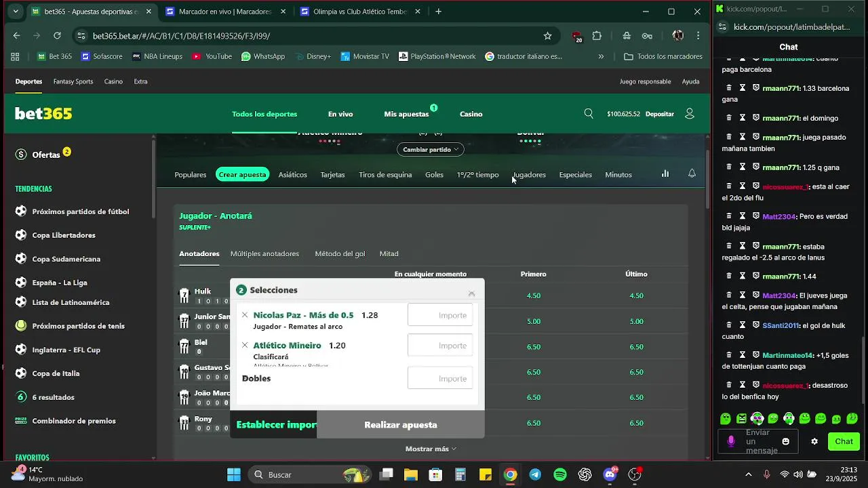Open the Chrome extensions puzzle icon
The image size is (868, 488).
597,36
